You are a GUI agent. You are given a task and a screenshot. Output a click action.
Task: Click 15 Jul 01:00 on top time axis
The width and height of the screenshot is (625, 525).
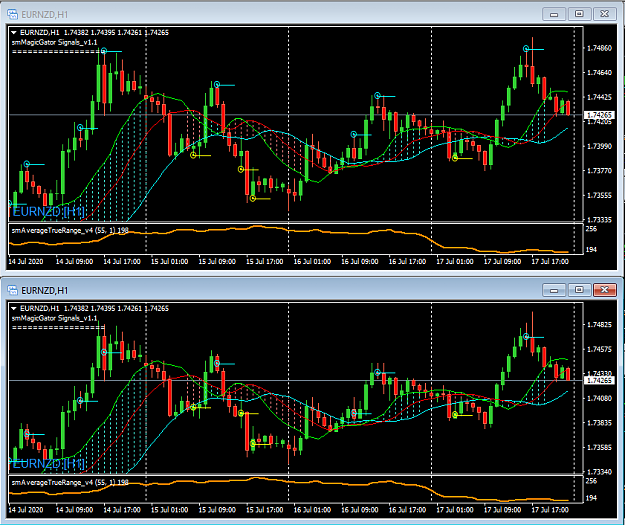coord(169,262)
